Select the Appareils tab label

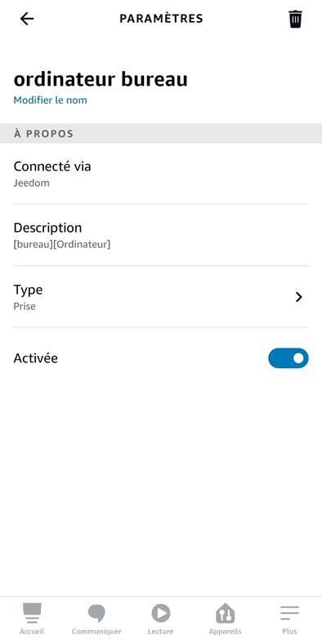[x=225, y=631]
